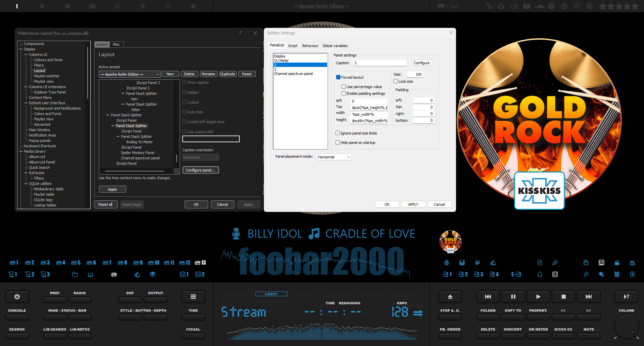Screen dimensions: 644x346
Task: Click the clapperboard icon
Action: click(x=617, y=263)
